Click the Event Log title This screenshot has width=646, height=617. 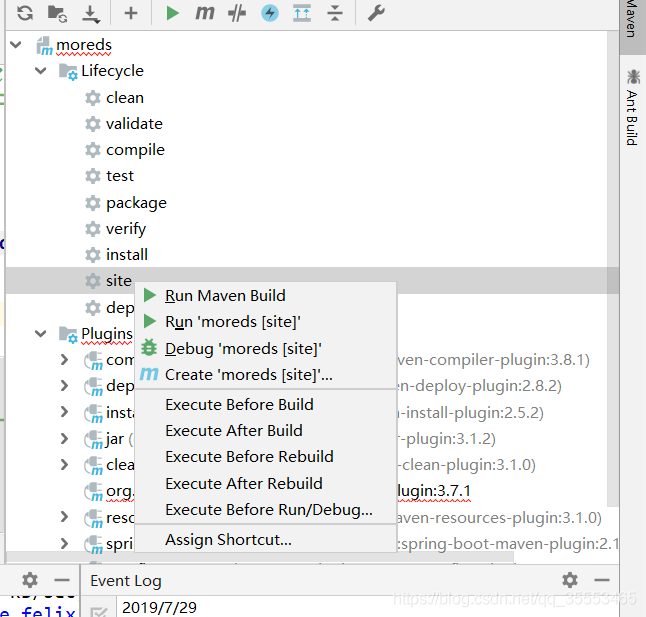(x=126, y=581)
